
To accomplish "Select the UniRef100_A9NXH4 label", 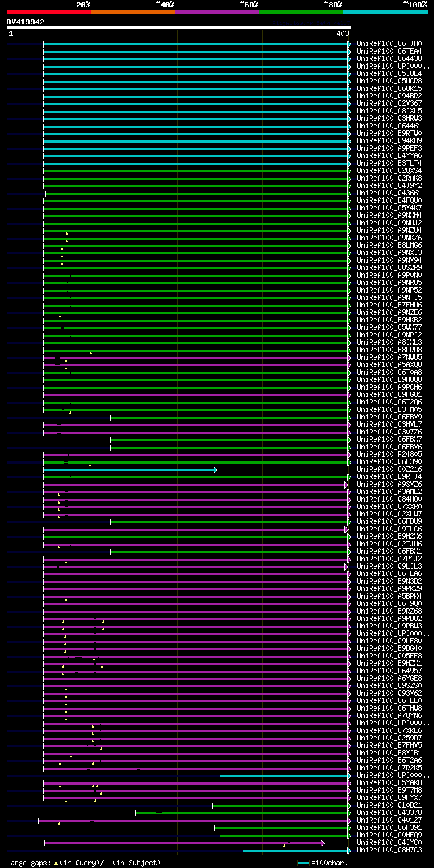I will [389, 215].
